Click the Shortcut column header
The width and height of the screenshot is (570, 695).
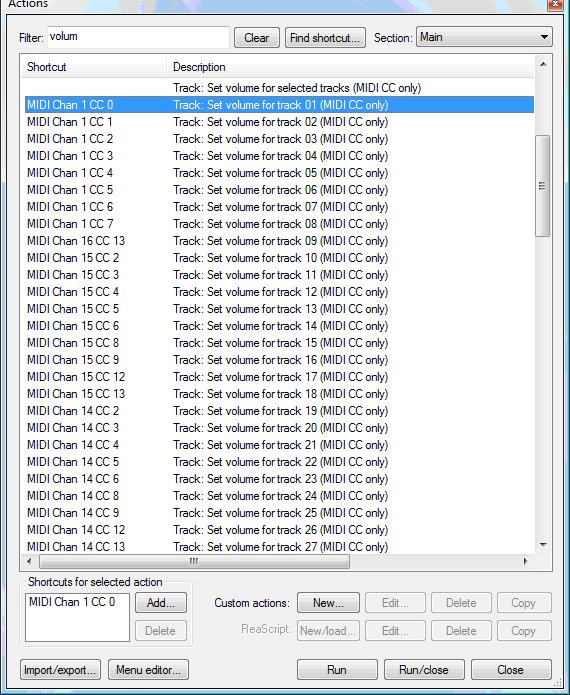tap(94, 67)
